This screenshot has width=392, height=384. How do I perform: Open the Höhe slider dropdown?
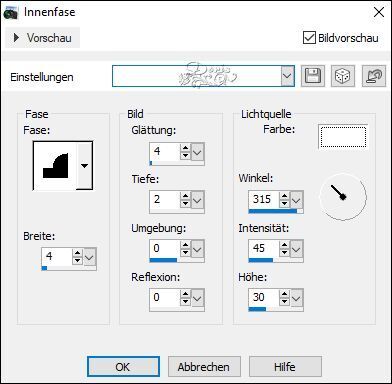pyautogui.click(x=296, y=298)
